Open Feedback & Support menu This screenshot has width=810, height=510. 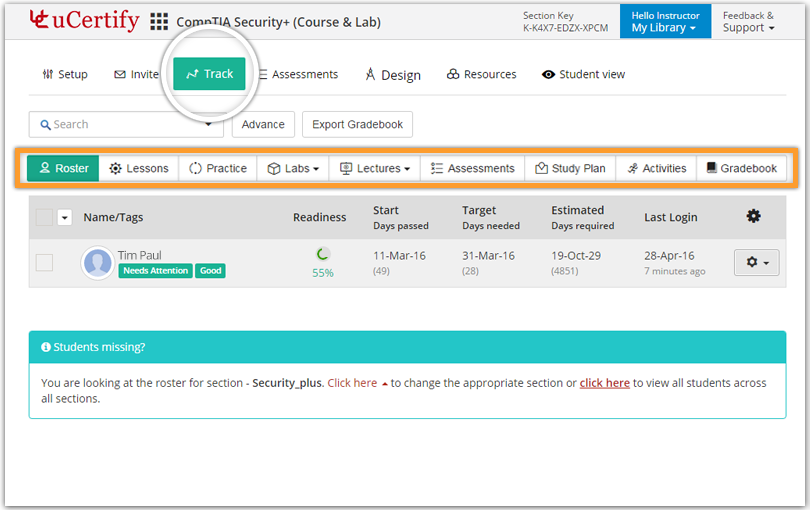coord(749,22)
